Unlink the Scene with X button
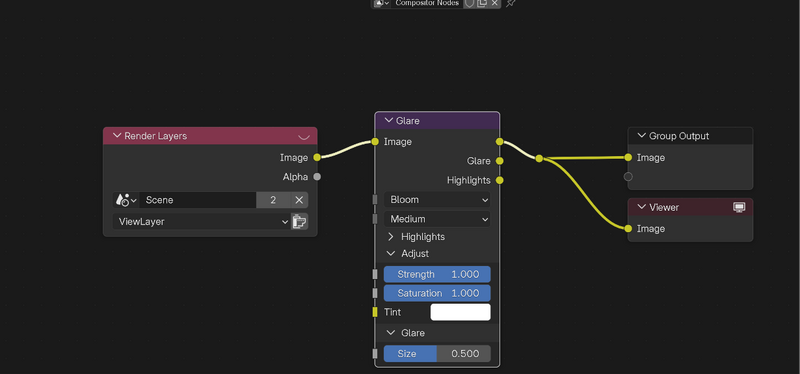Image resolution: width=800 pixels, height=374 pixels. [299, 200]
